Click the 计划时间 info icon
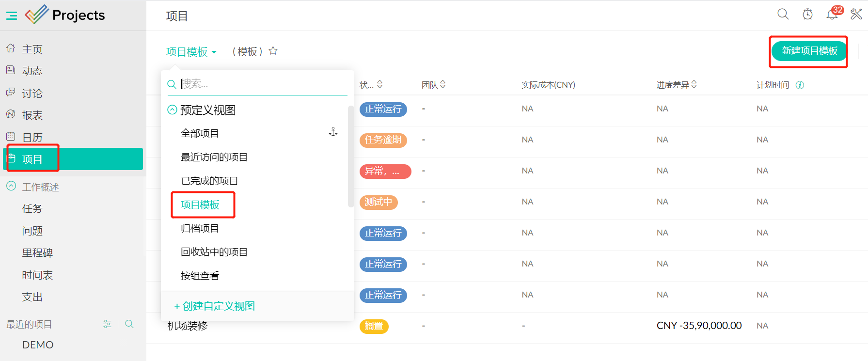The height and width of the screenshot is (361, 868). tap(800, 85)
